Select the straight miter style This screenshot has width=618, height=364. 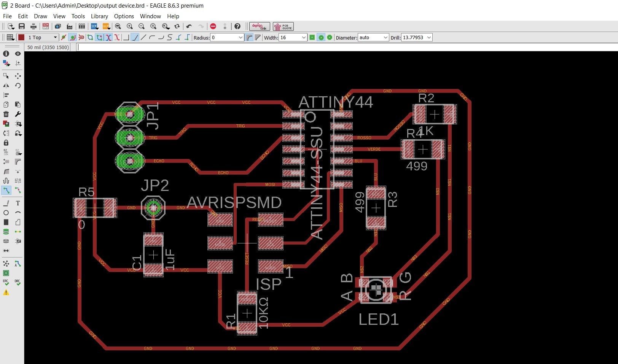coord(258,37)
